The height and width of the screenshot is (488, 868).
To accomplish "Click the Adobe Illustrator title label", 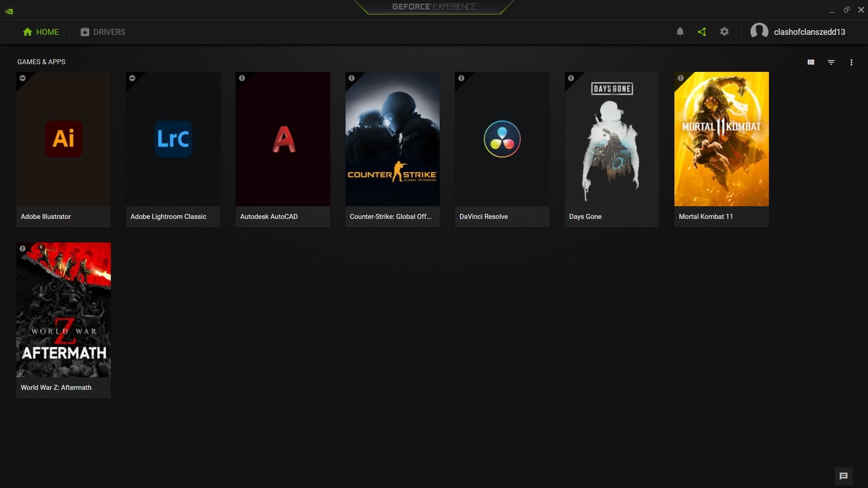I will (x=46, y=217).
